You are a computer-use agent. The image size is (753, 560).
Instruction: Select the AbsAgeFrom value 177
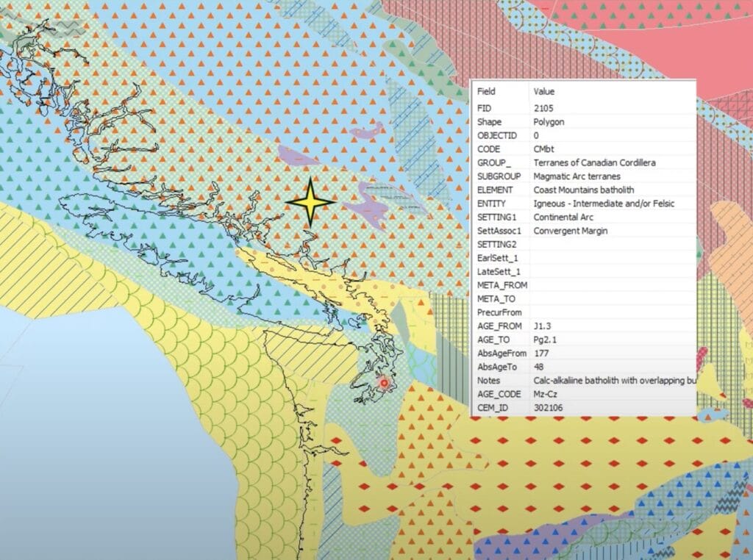(540, 353)
